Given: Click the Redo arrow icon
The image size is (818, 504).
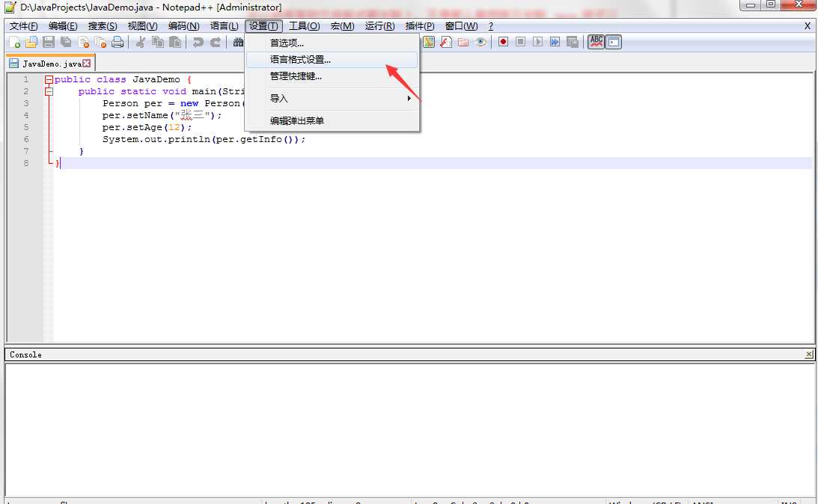Looking at the screenshot, I should pos(215,42).
